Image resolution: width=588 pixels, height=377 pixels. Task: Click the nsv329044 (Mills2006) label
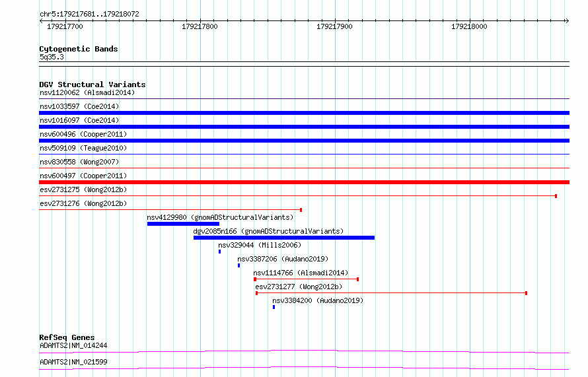tap(260, 245)
